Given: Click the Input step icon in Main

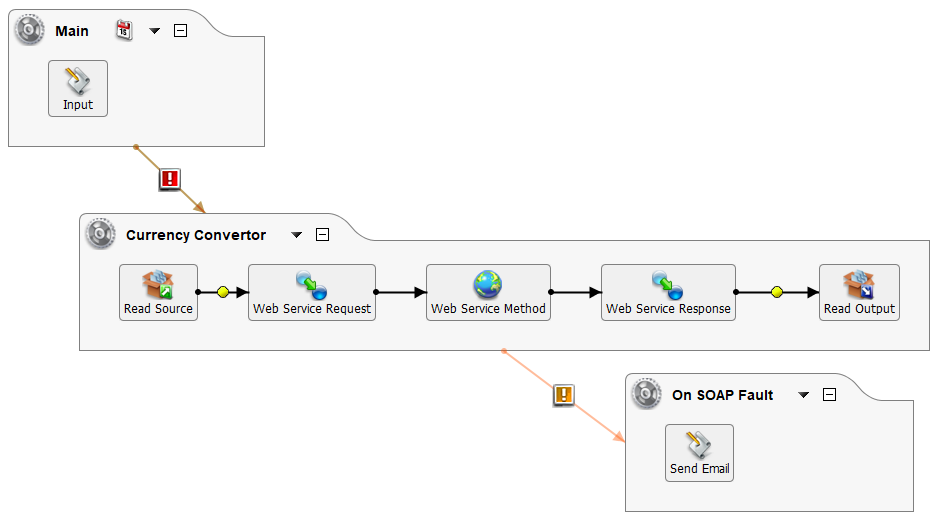Looking at the screenshot, I should point(78,82).
